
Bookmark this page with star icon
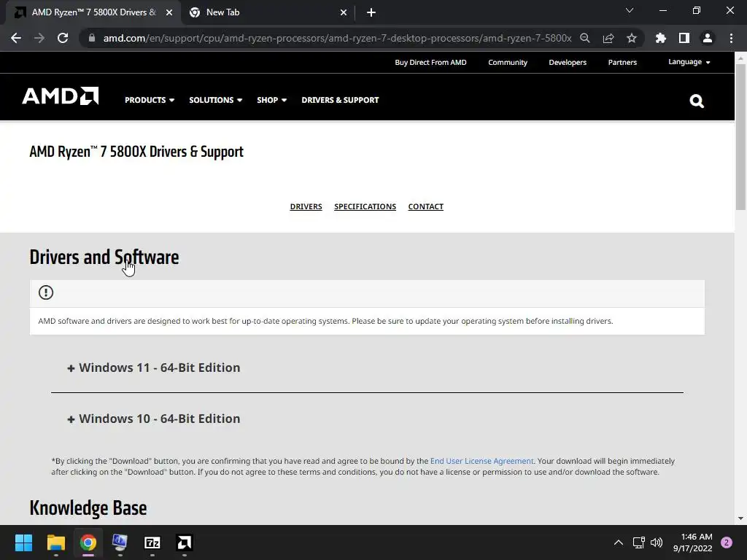click(x=631, y=38)
